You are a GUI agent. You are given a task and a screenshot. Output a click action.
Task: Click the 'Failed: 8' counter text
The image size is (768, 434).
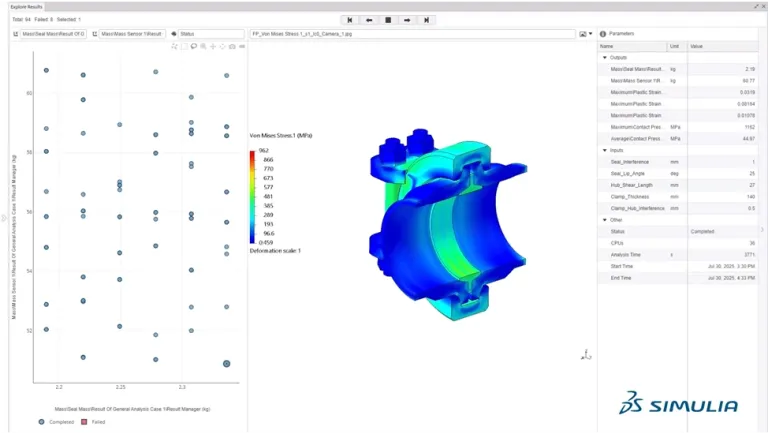pos(44,20)
